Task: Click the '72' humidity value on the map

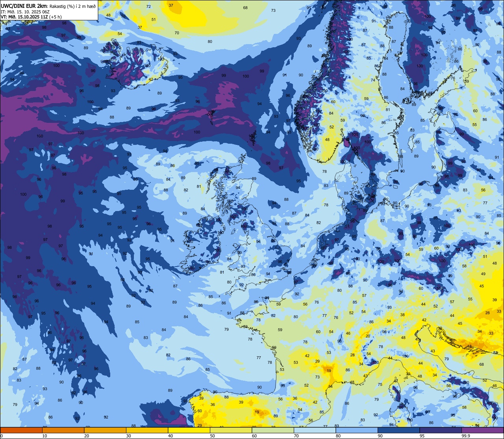Action: click(148, 7)
